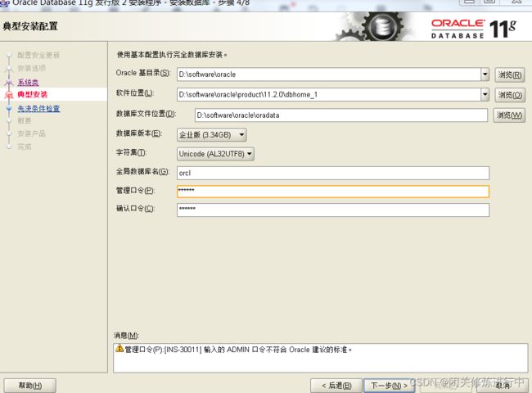Click the 配置安全更新 step in the sidebar
532x393 pixels.
(x=38, y=55)
